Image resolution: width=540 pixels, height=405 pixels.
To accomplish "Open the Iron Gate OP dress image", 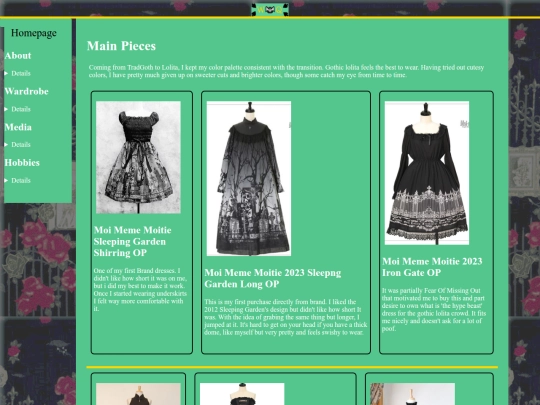I will click(427, 173).
